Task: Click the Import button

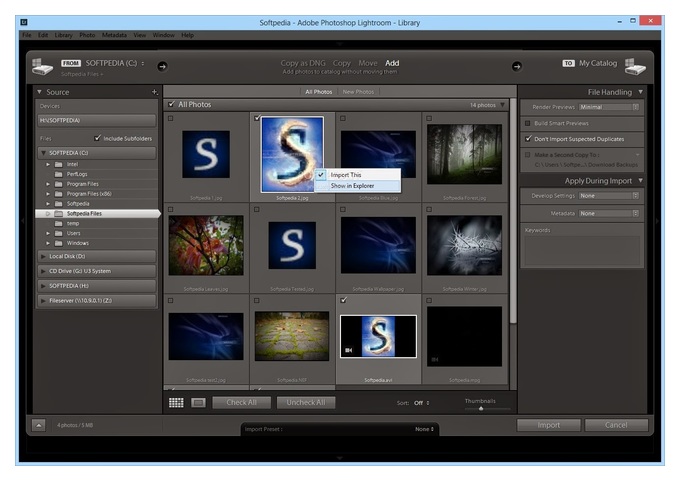Action: pyautogui.click(x=549, y=425)
